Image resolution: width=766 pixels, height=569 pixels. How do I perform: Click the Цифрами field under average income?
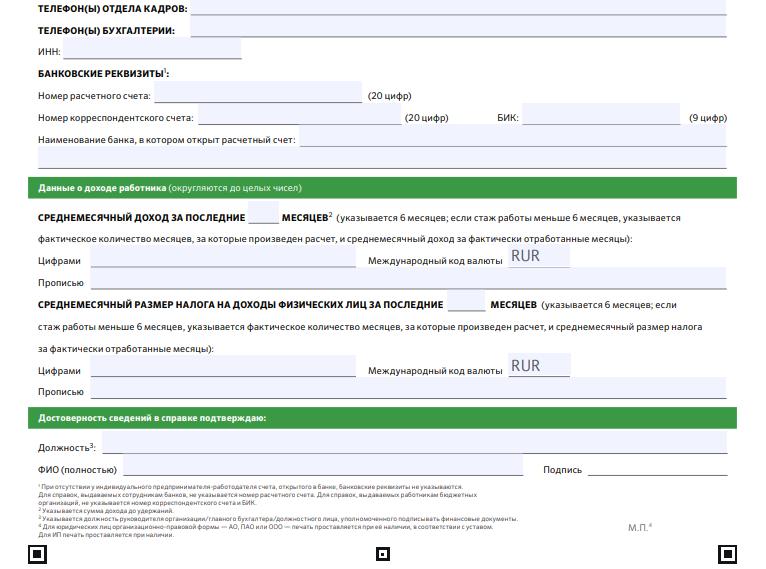click(x=223, y=257)
